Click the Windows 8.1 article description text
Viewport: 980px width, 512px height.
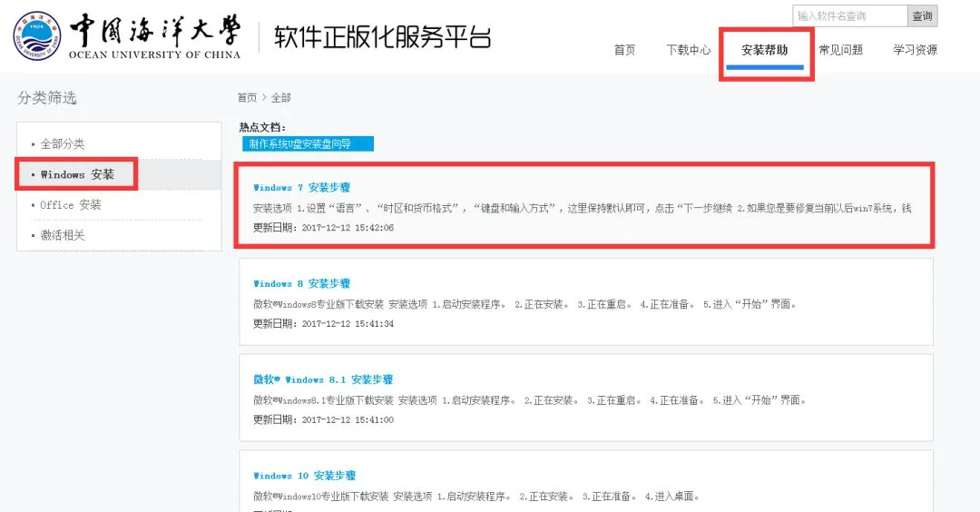pyautogui.click(x=529, y=400)
